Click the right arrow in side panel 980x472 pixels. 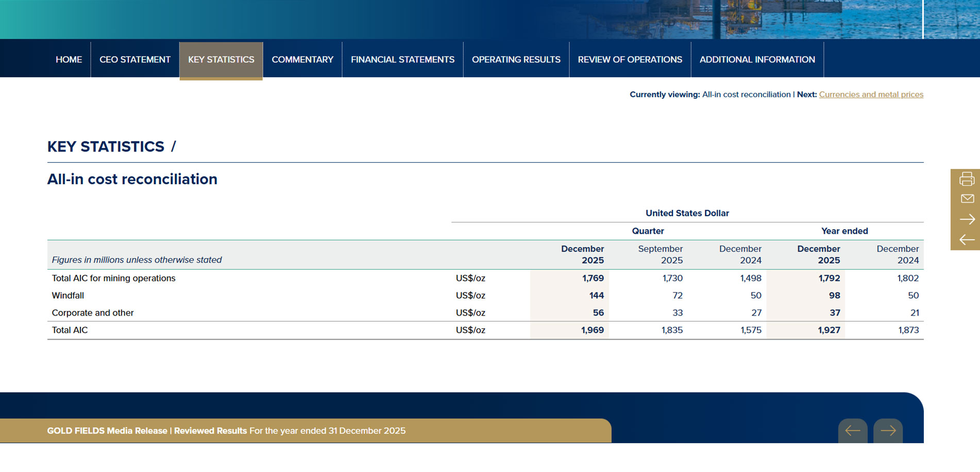click(967, 219)
